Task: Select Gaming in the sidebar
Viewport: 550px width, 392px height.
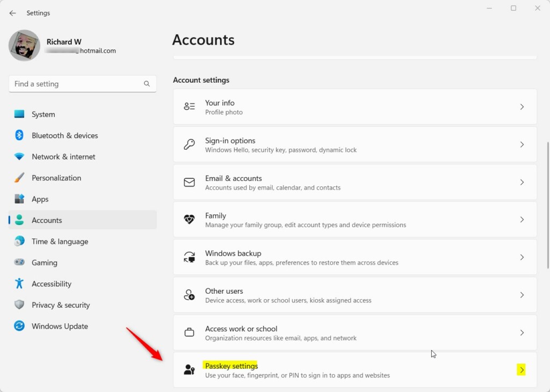Action: pos(44,263)
